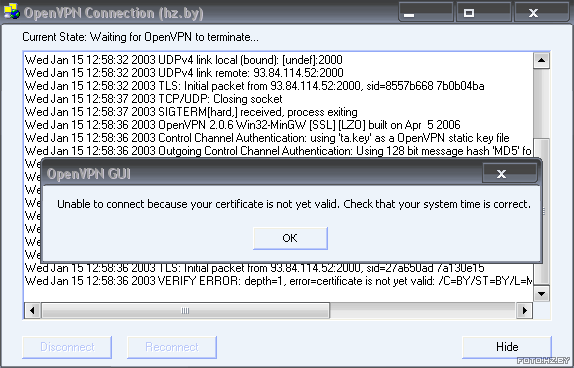
Task: Close the OpenVPN GUI error dialog
Action: pos(510,173)
